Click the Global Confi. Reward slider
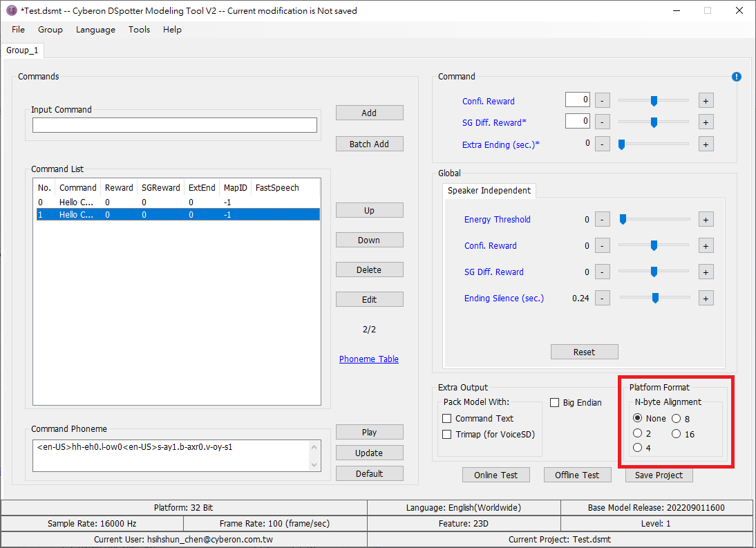Viewport: 756px width, 548px height. (x=654, y=245)
